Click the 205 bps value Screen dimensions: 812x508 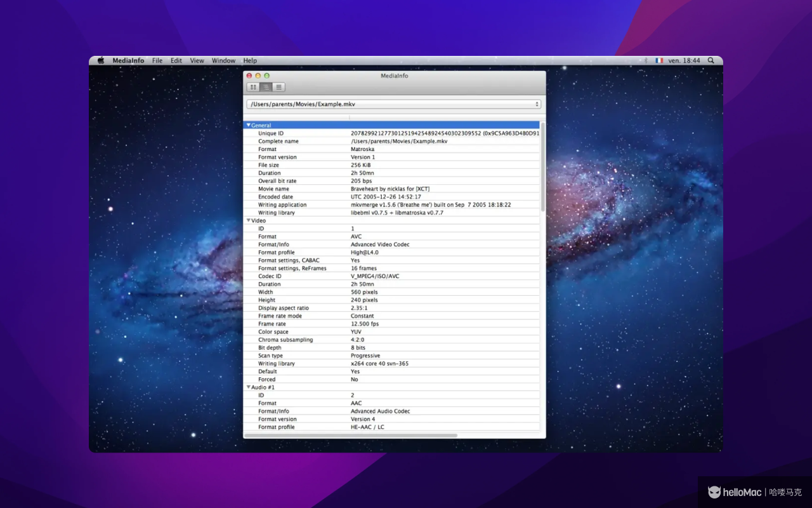click(362, 181)
